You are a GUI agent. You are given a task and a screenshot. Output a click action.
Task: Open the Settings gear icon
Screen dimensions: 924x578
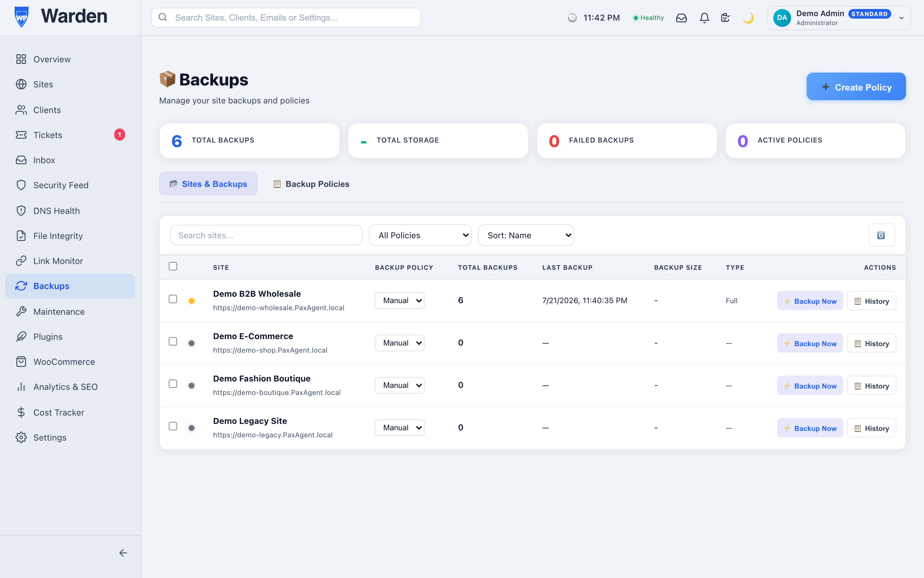pyautogui.click(x=21, y=437)
